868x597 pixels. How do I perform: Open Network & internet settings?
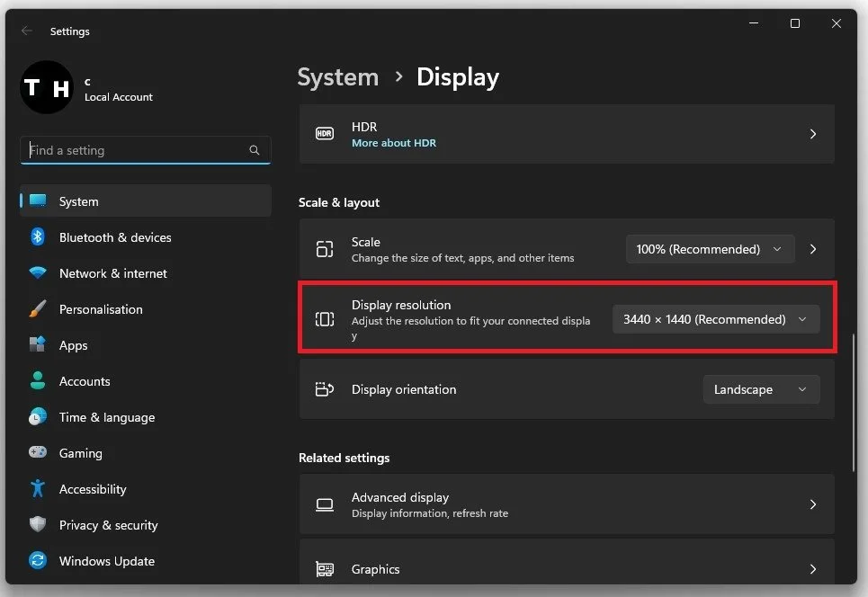146,272
